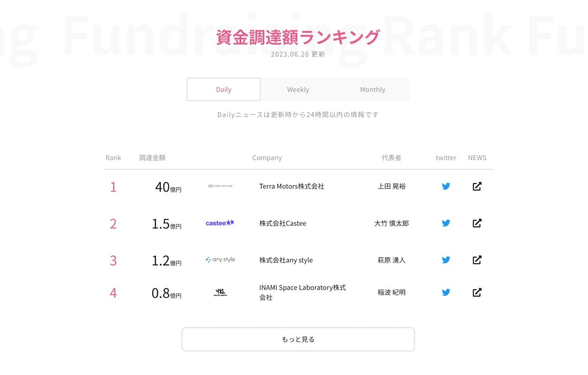Click the any style logo image
This screenshot has width=588, height=375.
[x=220, y=260]
